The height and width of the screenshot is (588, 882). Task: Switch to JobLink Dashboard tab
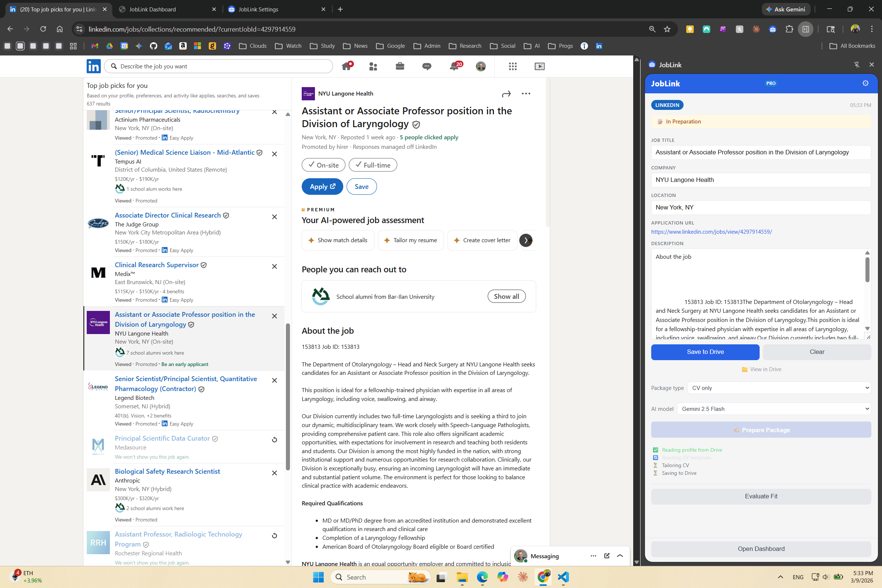[x=167, y=10]
